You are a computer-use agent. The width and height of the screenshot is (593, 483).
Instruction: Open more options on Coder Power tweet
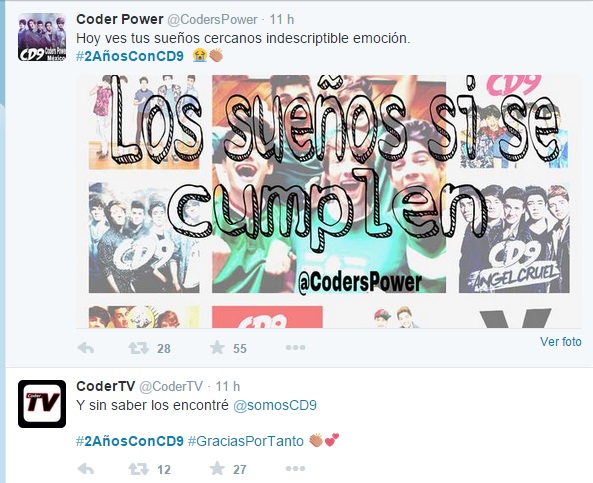295,347
